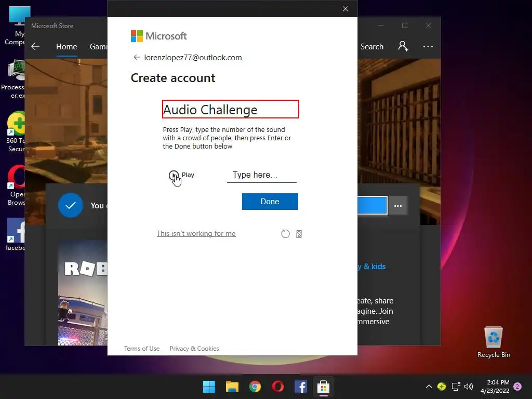The image size is (532, 399).
Task: Close the Create account dialog
Action: pos(345,9)
